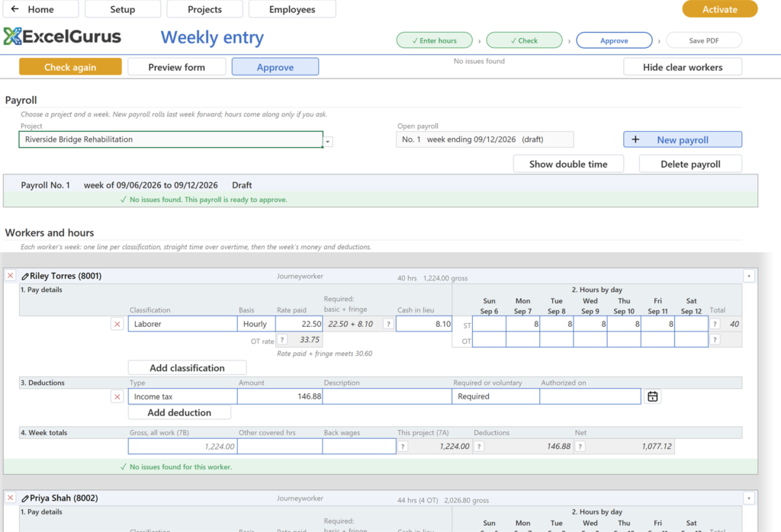This screenshot has width=781, height=532.
Task: Click Add classification button
Action: pos(188,368)
